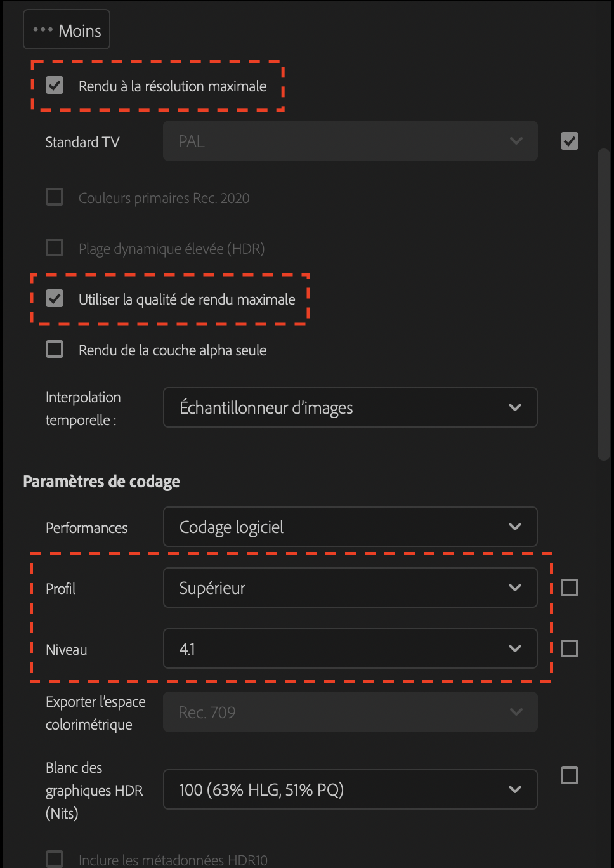The width and height of the screenshot is (614, 868).
Task: Uncheck Utiliser la qualité de rendu maximale
Action: coord(55,298)
